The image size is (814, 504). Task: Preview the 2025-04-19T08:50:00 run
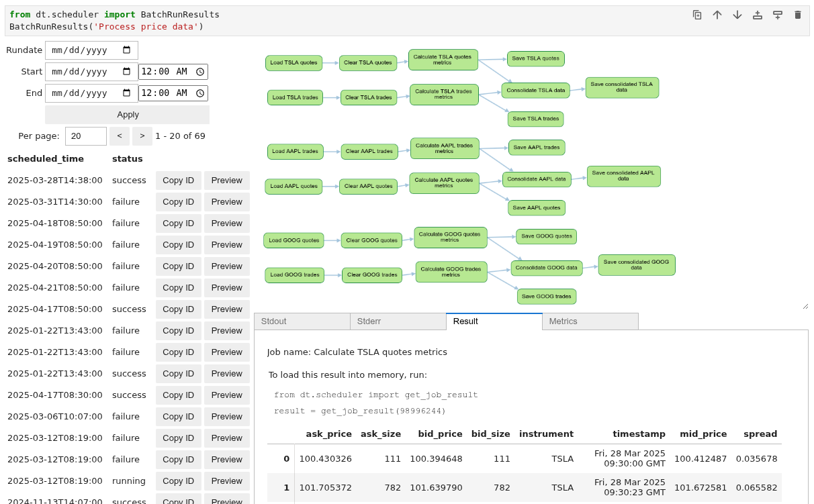[227, 245]
